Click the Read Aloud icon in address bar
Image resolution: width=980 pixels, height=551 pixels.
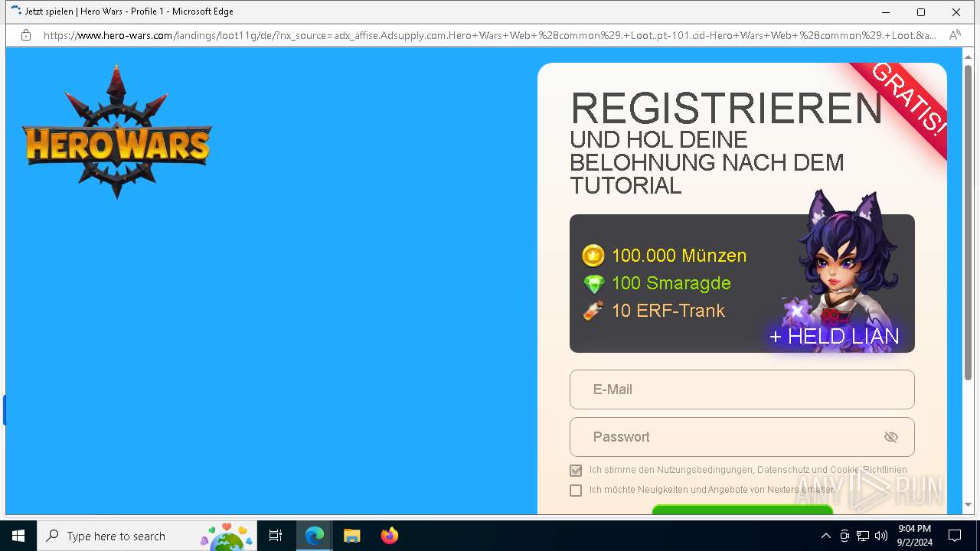[955, 35]
